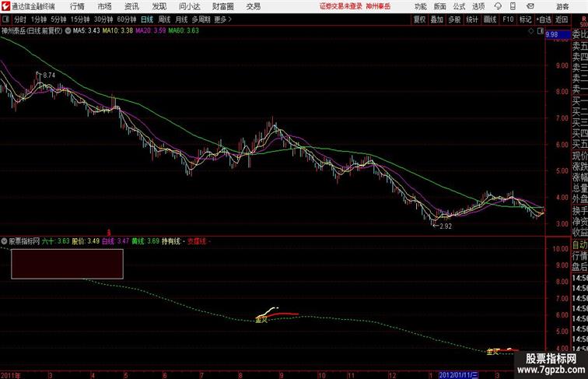
Task: Open the 行情 menu
Action: coord(77,6)
